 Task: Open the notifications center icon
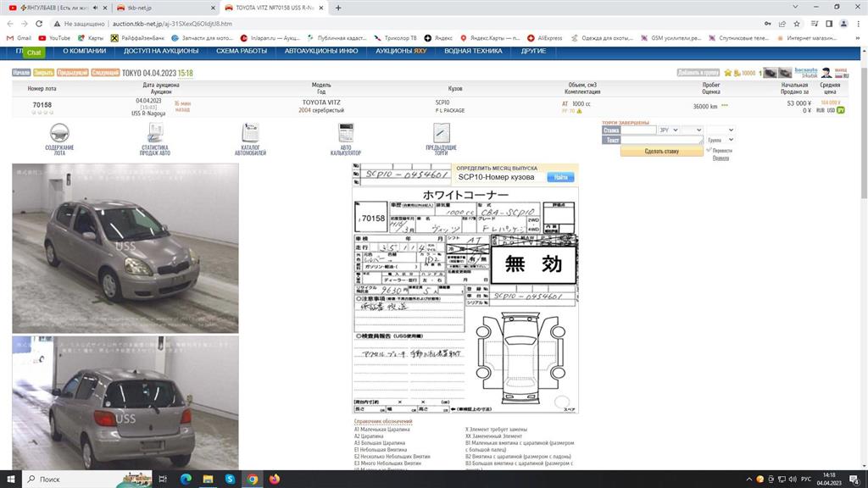[x=854, y=480]
